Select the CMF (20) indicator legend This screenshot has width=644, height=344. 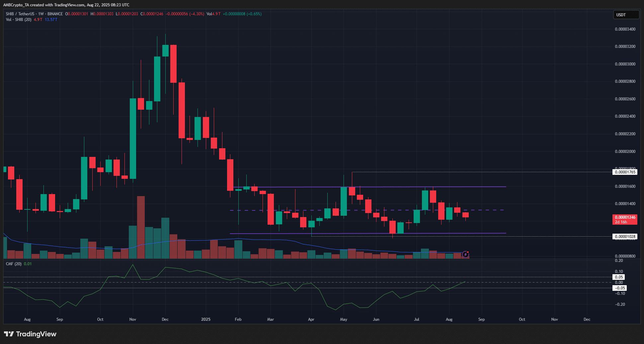pyautogui.click(x=14, y=264)
